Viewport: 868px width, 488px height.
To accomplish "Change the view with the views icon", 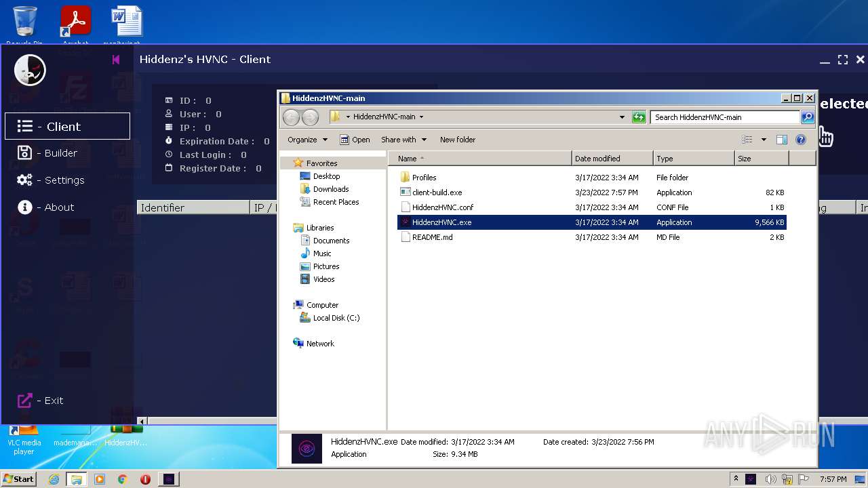I will 747,140.
